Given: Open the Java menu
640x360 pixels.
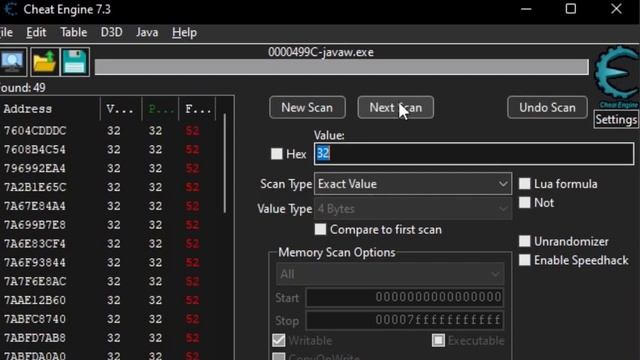Looking at the screenshot, I should pyautogui.click(x=147, y=32).
